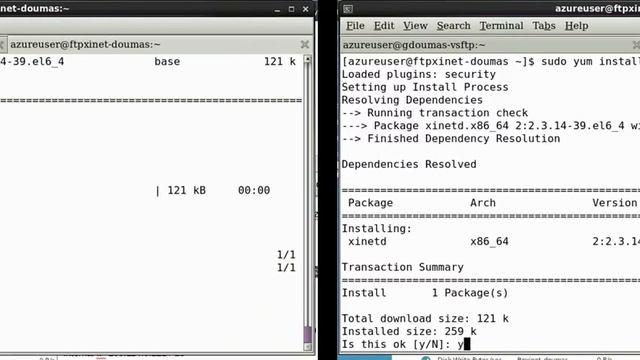Close the left terminal window
Viewport: 640px width, 360px height.
[x=305, y=9]
